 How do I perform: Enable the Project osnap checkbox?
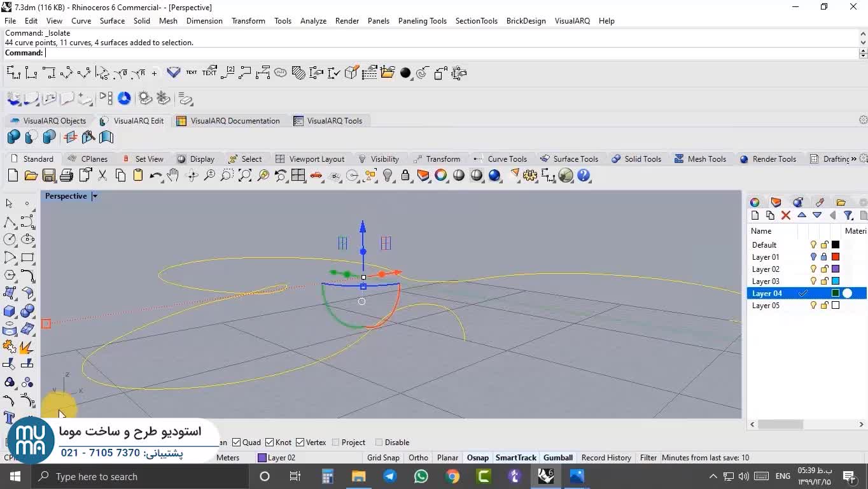click(x=336, y=443)
